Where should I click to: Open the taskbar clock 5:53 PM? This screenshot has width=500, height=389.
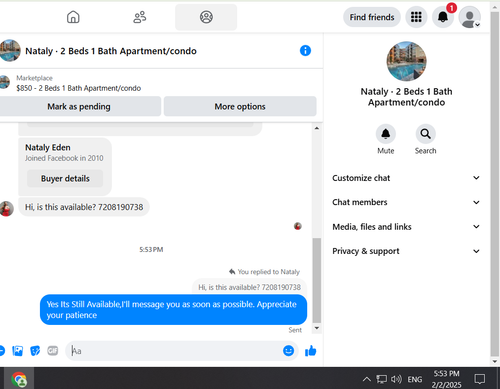[446, 379]
